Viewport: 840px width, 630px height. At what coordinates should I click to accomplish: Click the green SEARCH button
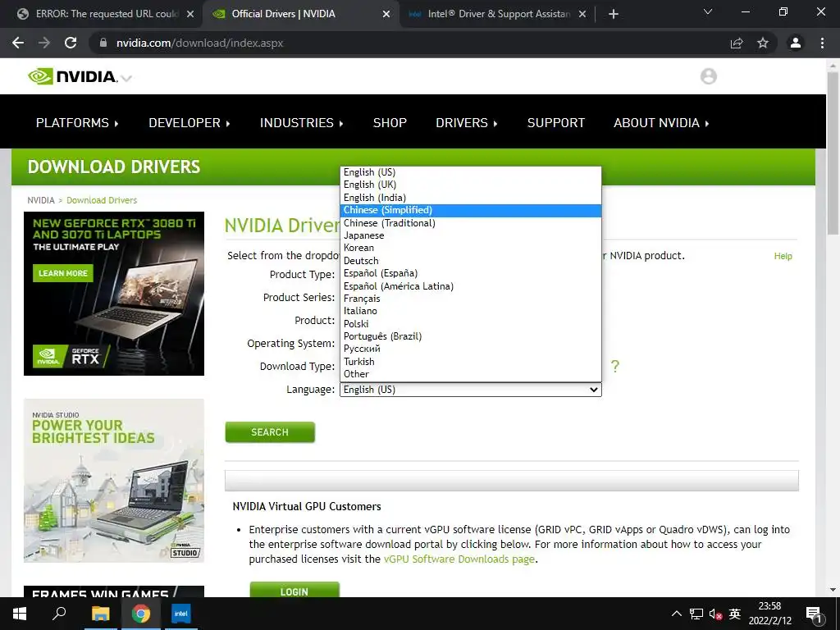click(270, 432)
